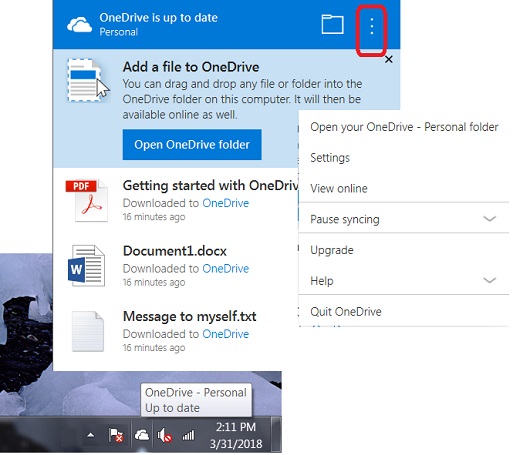
Task: Click the OneDrive cloud tray icon
Action: pos(142,435)
